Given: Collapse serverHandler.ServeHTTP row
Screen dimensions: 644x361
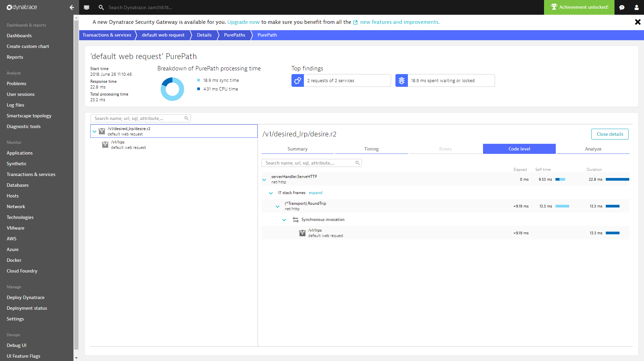Looking at the screenshot, I should tap(264, 180).
